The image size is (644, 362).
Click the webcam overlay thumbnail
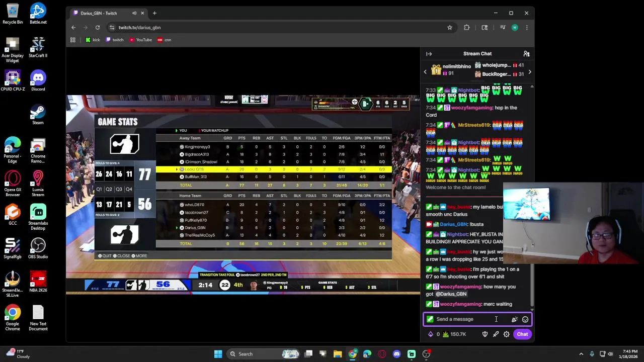pyautogui.click(x=574, y=224)
